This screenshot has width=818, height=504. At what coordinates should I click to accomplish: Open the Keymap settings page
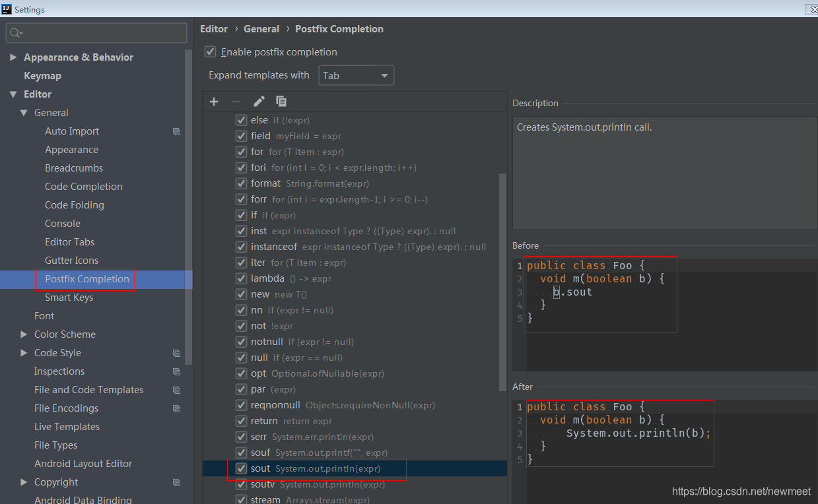coord(42,76)
